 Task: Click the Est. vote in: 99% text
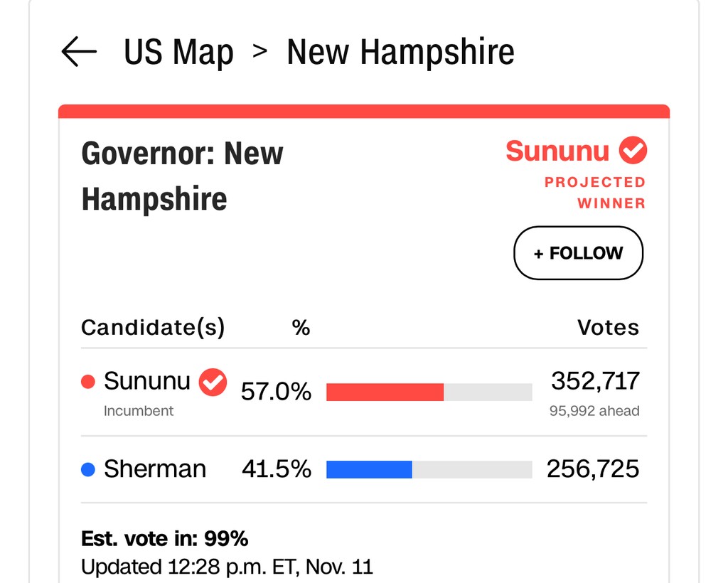click(x=165, y=539)
